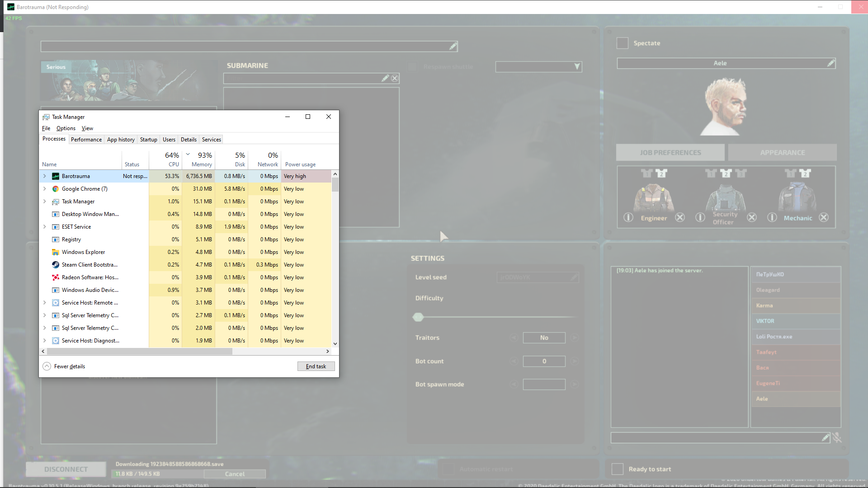
Task: Open the Startup tab
Action: [x=149, y=140]
